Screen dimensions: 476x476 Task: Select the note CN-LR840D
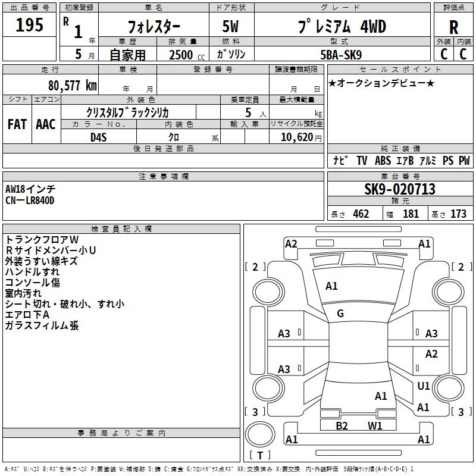tap(30, 201)
